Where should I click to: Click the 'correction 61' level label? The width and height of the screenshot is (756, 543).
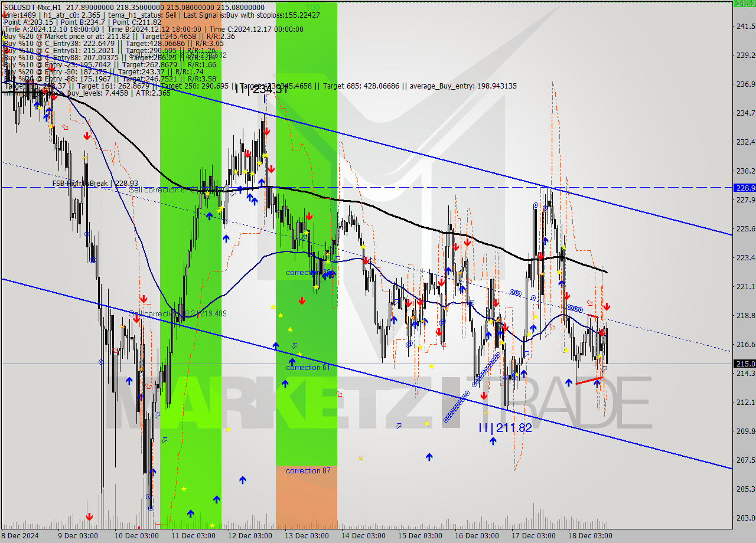click(x=307, y=368)
